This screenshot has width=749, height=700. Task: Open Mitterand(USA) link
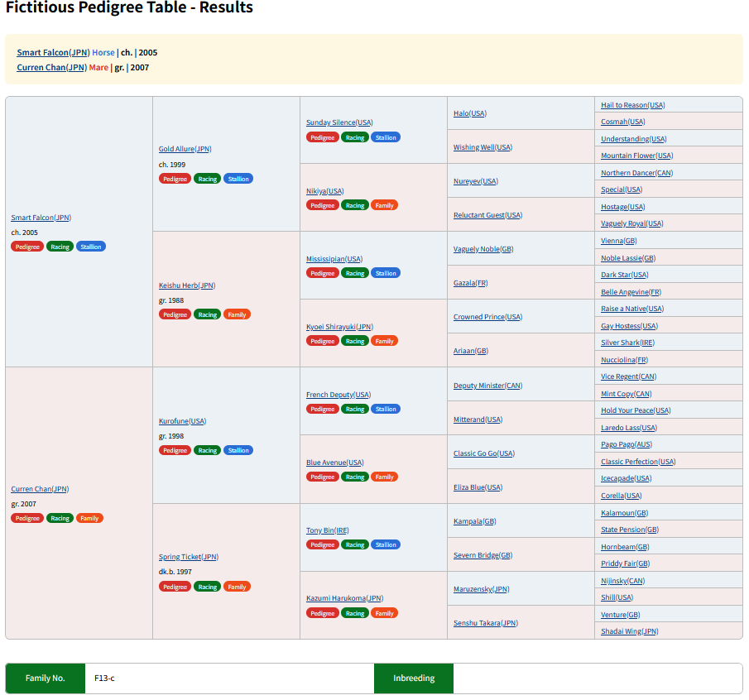pyautogui.click(x=478, y=420)
